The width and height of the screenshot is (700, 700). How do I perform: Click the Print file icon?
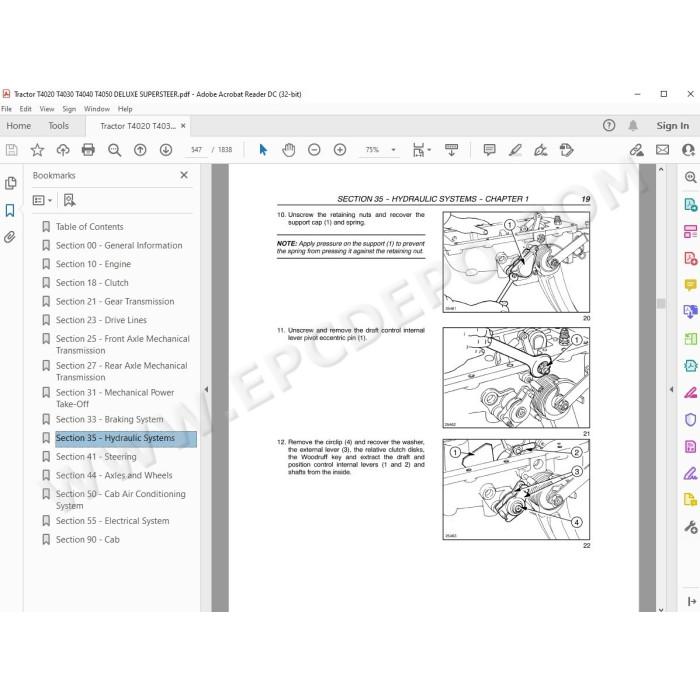tap(88, 150)
